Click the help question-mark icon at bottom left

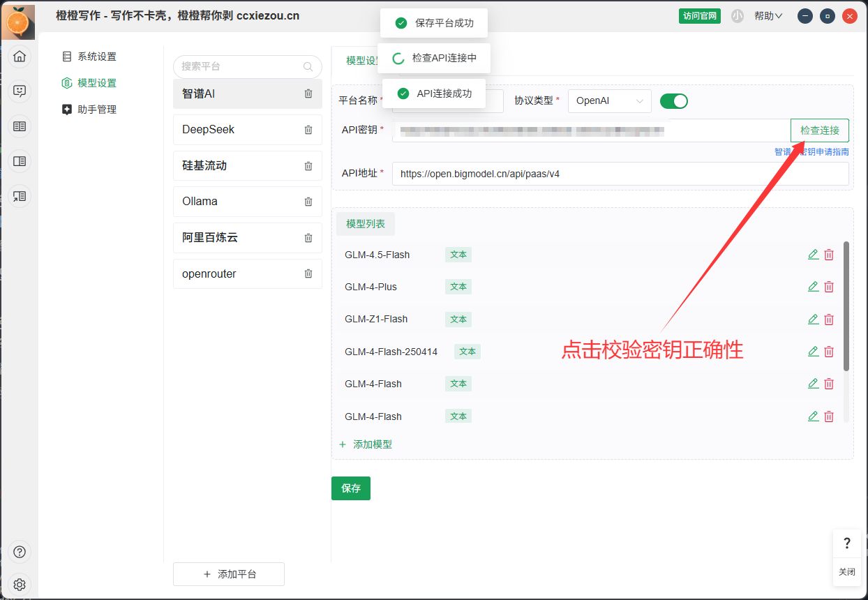click(20, 551)
